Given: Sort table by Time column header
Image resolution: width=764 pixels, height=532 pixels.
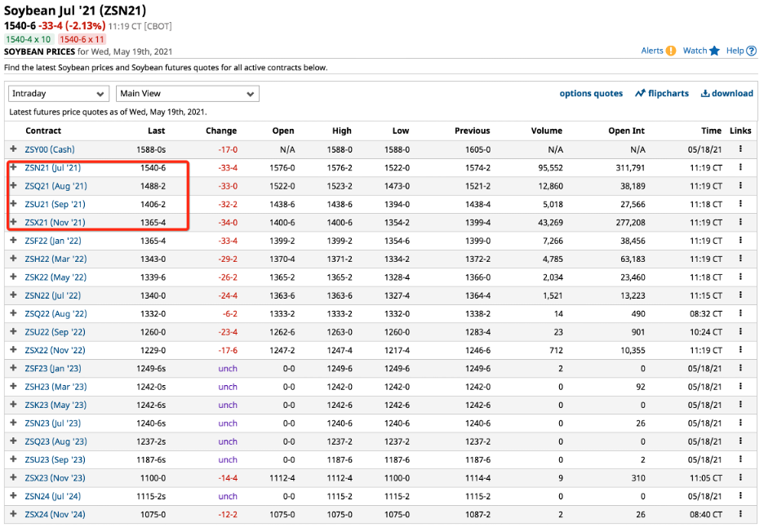Looking at the screenshot, I should click(712, 131).
